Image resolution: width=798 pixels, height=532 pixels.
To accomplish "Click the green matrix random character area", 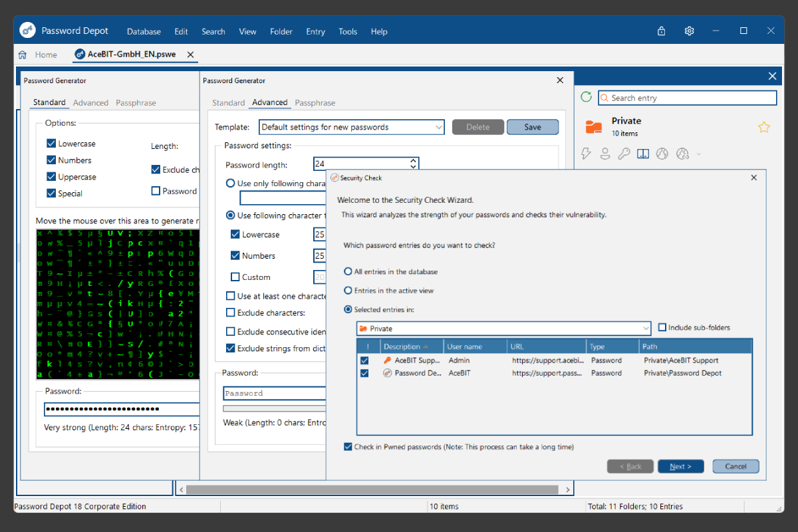I will 118,305.
